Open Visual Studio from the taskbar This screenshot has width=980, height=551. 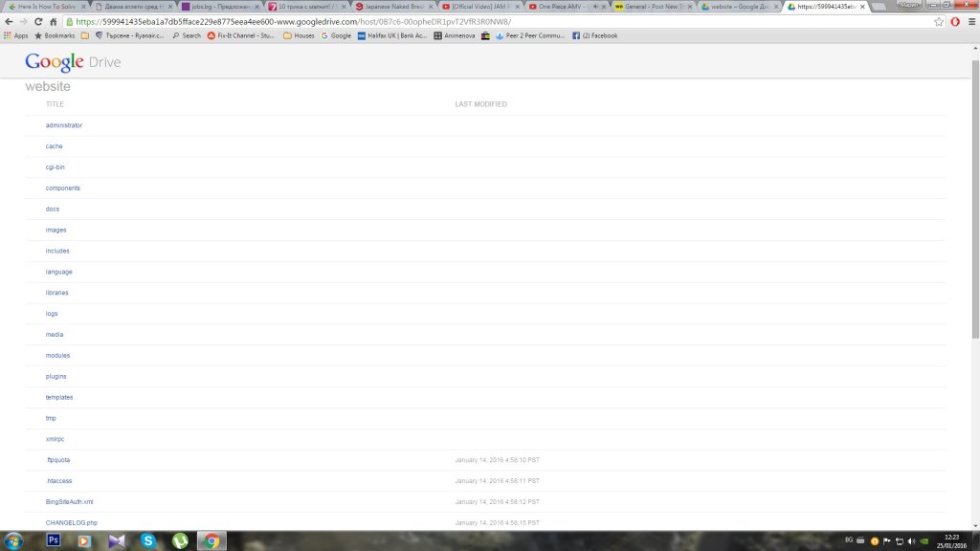point(116,540)
